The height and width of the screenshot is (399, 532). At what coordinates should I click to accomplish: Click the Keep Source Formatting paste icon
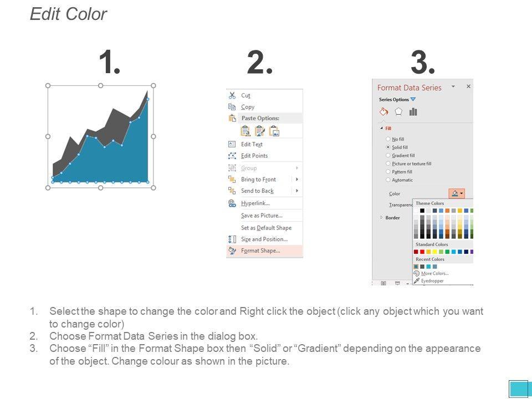point(259,131)
